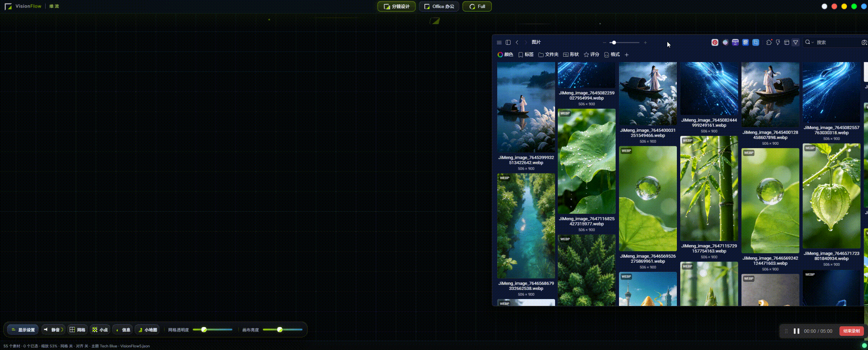Adjust the 网格透明度 slider handle
Screen dimensions: 868x350
[204, 330]
